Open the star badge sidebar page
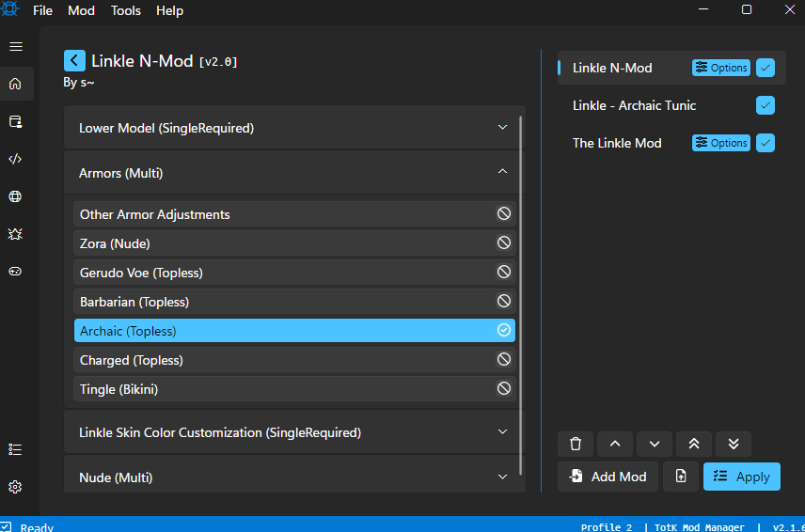This screenshot has height=532, width=805. click(15, 234)
